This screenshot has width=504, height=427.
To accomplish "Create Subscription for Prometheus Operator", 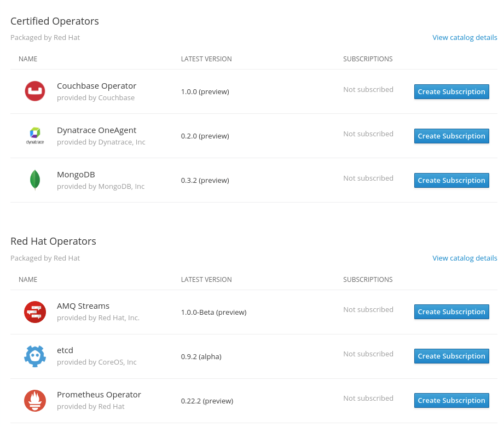I will [451, 401].
